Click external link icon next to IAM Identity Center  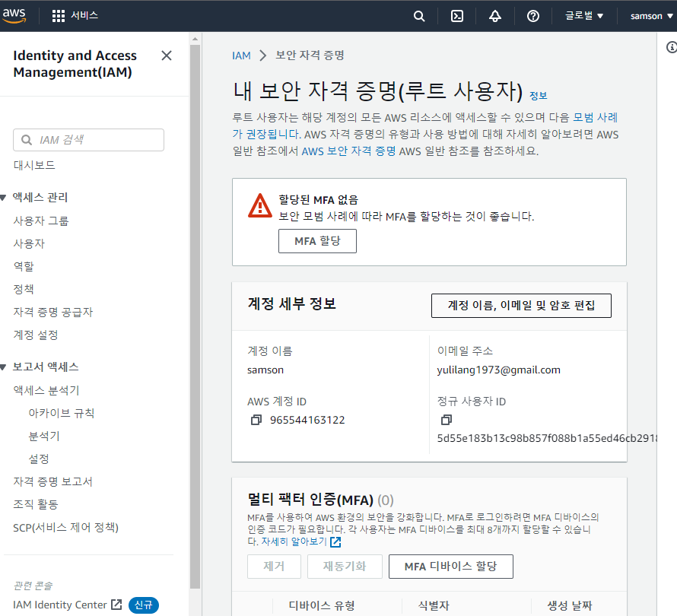tap(116, 605)
